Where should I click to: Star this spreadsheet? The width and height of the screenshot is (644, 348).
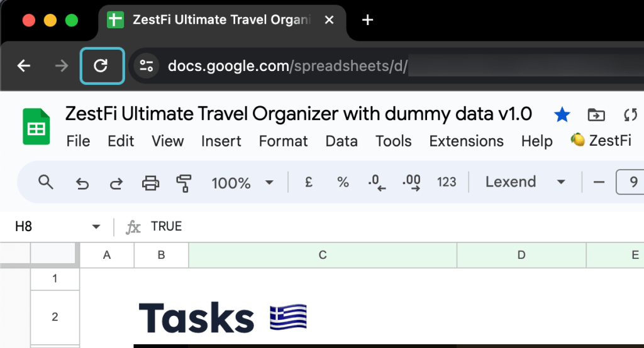coord(562,114)
